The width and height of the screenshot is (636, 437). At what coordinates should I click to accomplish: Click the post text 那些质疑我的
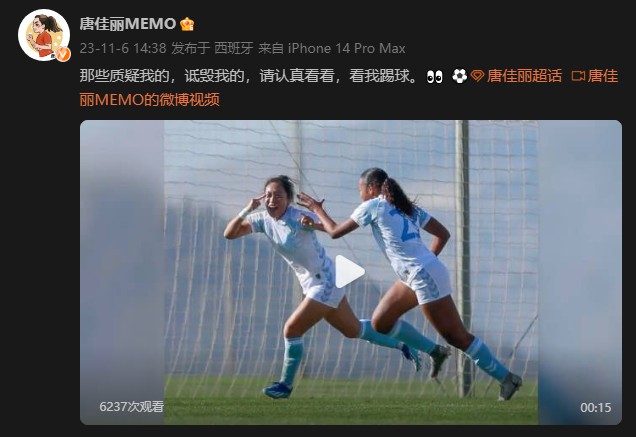pos(124,76)
